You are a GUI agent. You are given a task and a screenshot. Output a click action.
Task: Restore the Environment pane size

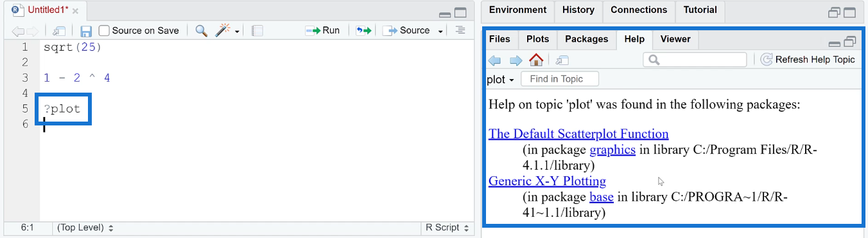pos(834,12)
